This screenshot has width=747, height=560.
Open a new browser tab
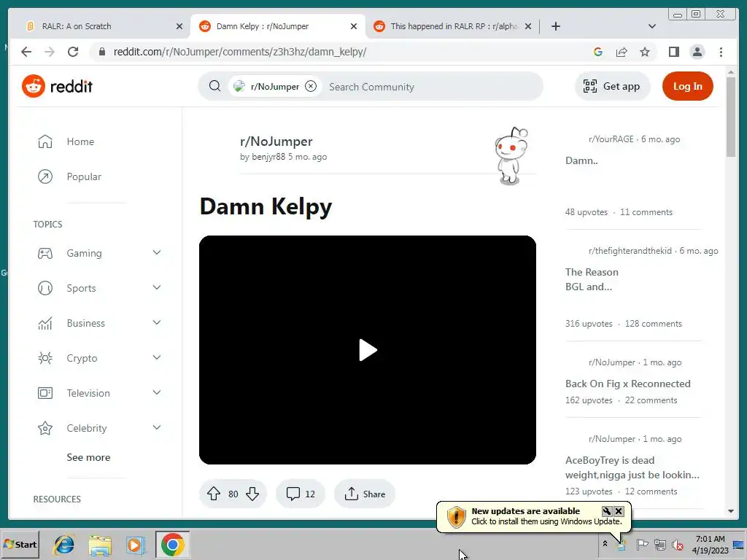[x=555, y=26]
